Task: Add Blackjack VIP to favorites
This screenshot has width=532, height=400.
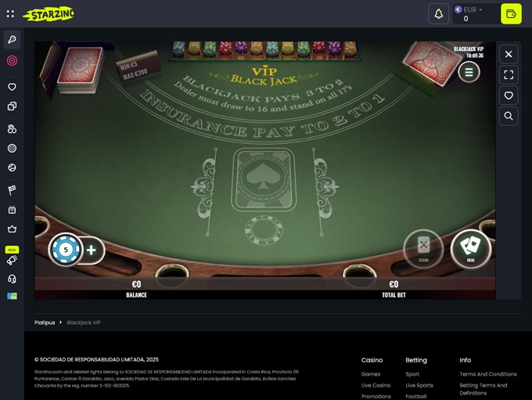Action: pyautogui.click(x=509, y=95)
